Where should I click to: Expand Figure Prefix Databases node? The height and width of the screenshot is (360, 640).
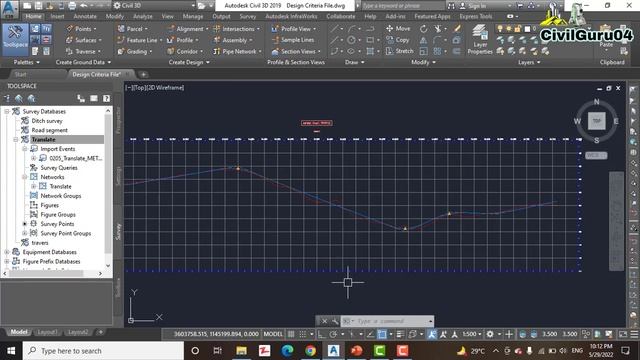pyautogui.click(x=7, y=262)
